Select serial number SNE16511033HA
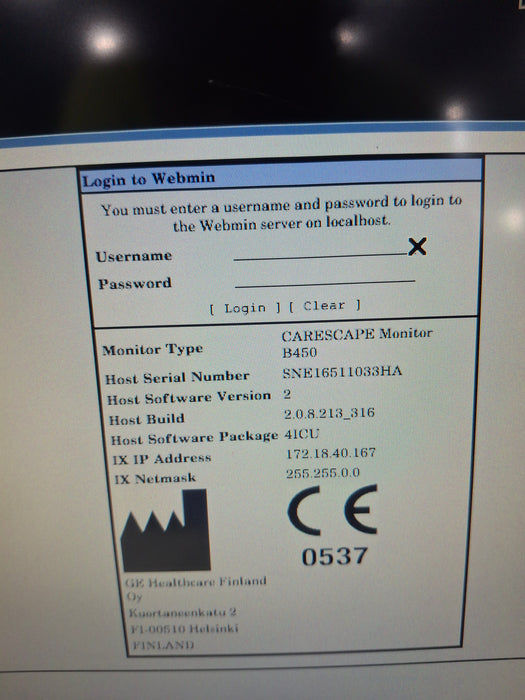525x700 pixels. click(342, 371)
